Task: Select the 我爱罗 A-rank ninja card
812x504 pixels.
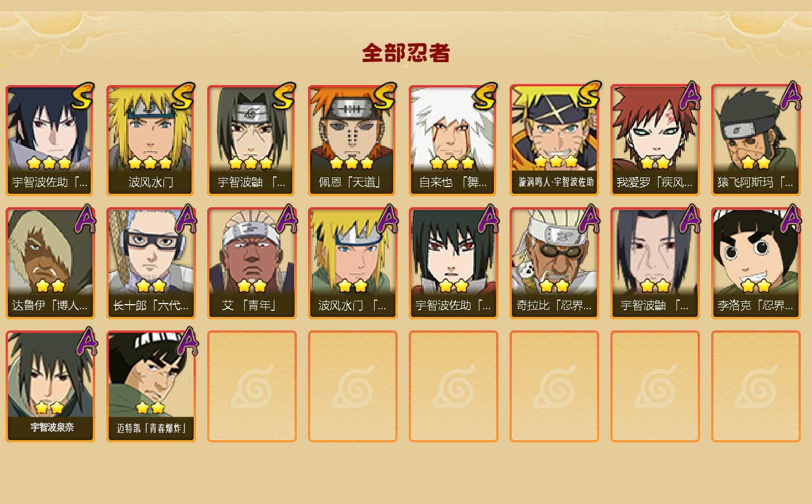Action: click(655, 140)
